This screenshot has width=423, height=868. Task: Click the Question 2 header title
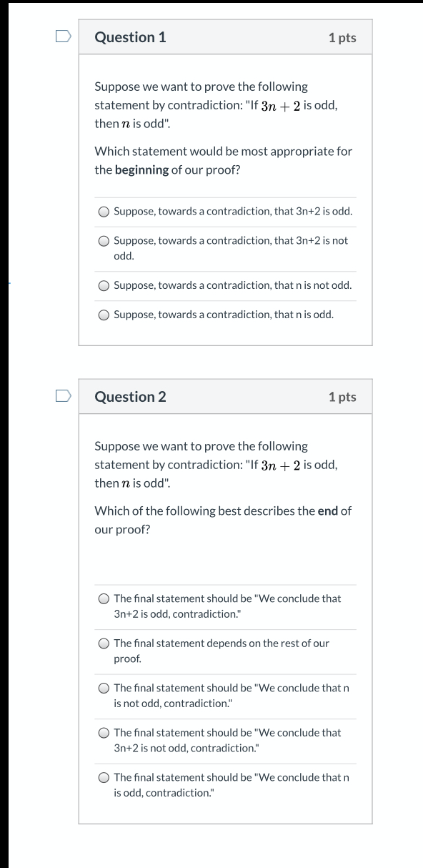tap(131, 397)
